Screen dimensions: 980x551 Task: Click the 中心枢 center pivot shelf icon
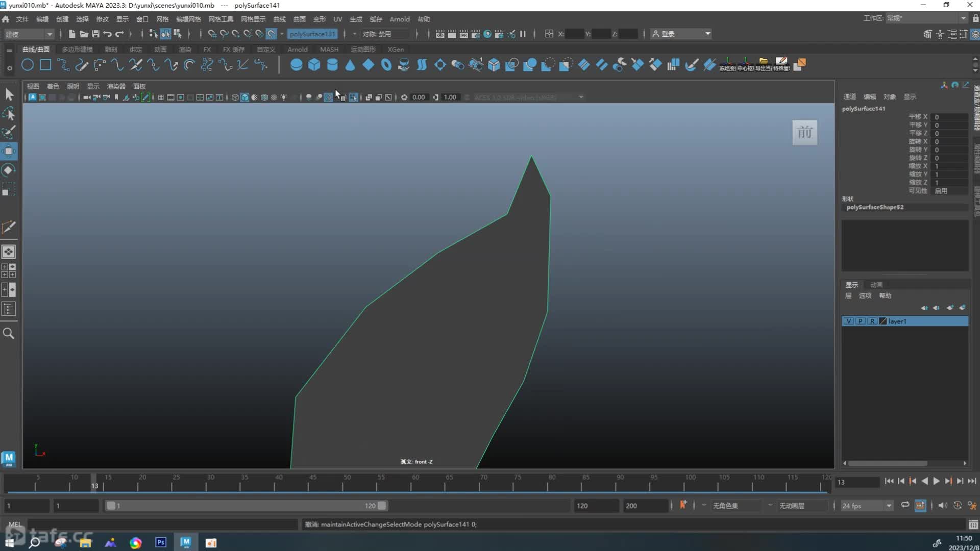pyautogui.click(x=745, y=65)
